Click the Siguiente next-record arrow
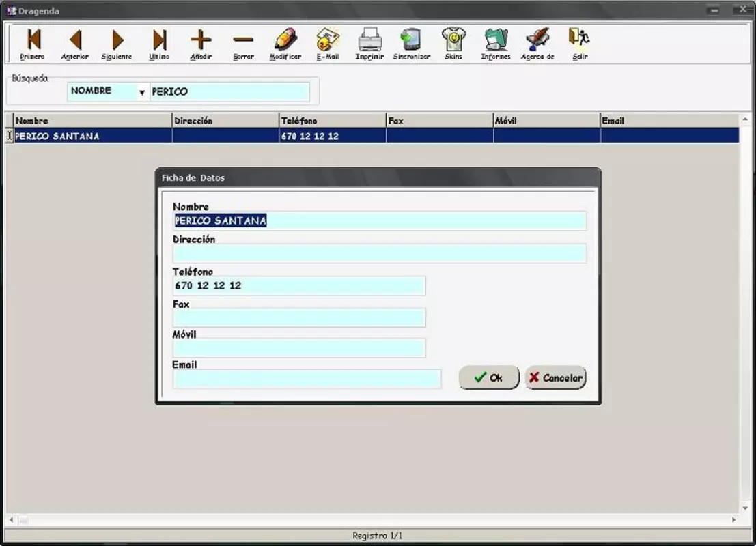The height and width of the screenshot is (546, 756). [117, 44]
